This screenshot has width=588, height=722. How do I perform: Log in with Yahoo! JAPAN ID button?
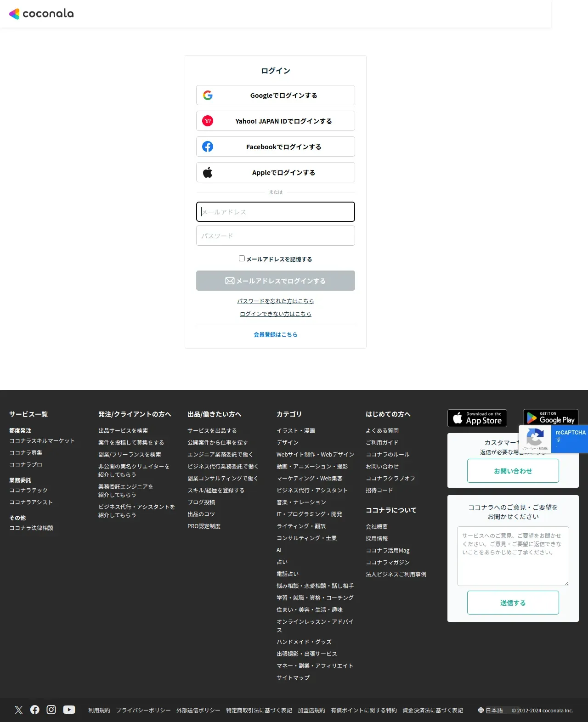[x=276, y=121]
